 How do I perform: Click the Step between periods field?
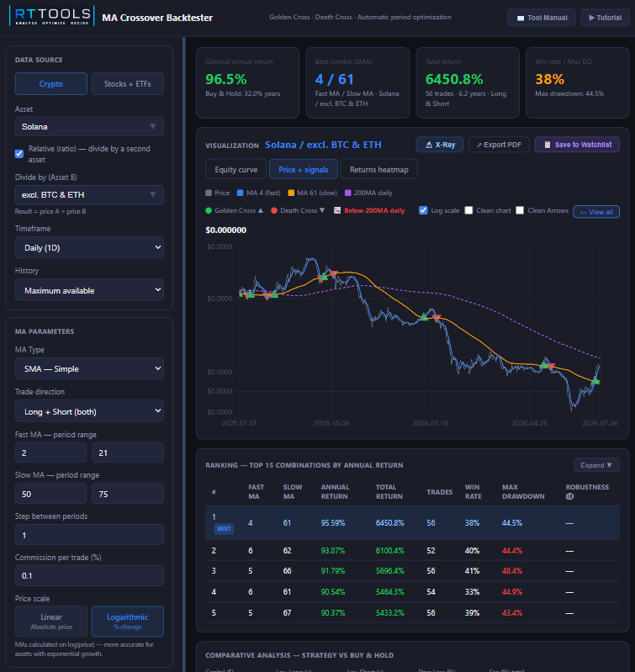89,535
